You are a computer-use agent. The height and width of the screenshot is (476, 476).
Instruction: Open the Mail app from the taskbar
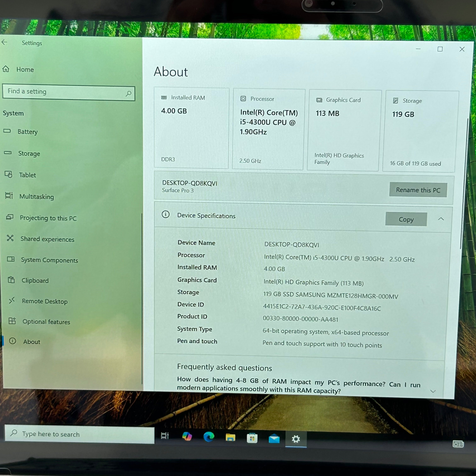[274, 439]
